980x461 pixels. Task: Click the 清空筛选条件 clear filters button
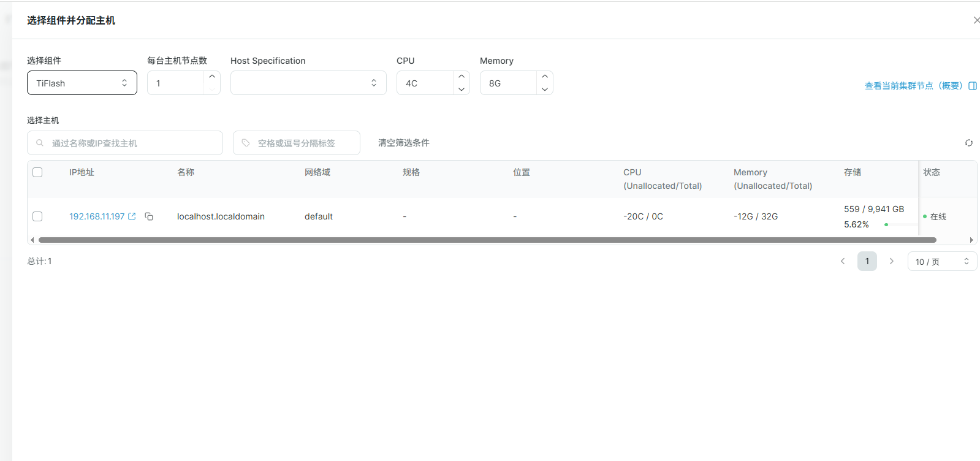(x=404, y=143)
